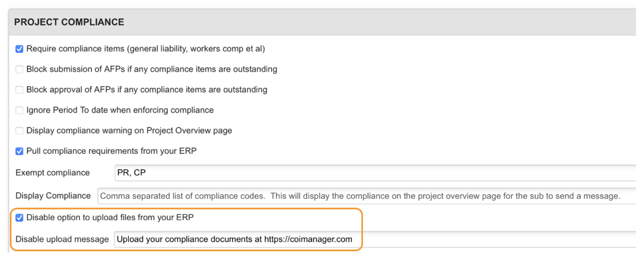Image resolution: width=644 pixels, height=255 pixels.
Task: Toggle Disable option to upload files checkbox
Action: click(x=20, y=218)
